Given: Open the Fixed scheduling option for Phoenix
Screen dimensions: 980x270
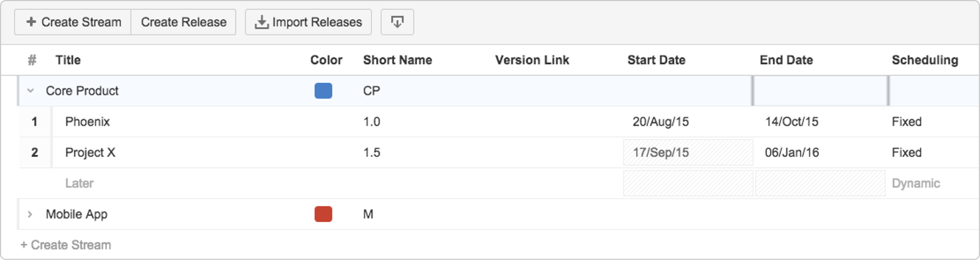Looking at the screenshot, I should pos(907,121).
